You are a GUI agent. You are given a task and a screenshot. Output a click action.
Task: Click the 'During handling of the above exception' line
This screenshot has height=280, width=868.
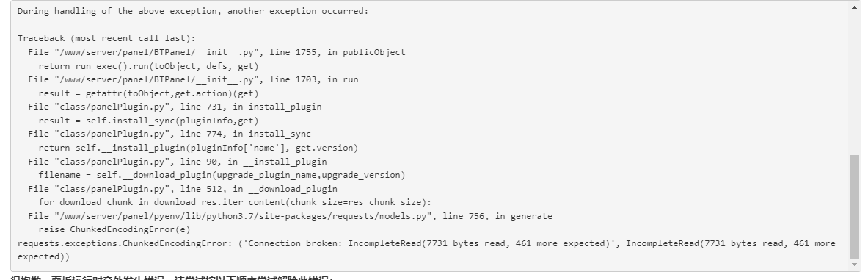(193, 11)
